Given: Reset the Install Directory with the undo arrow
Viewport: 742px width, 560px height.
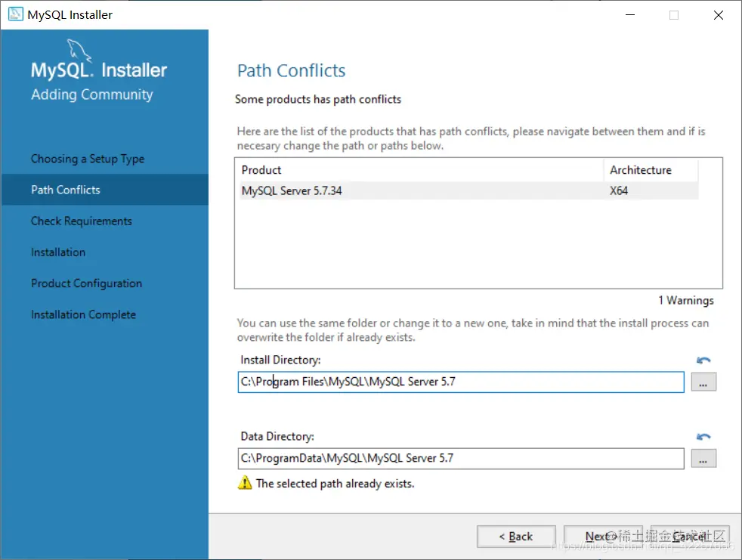Looking at the screenshot, I should tap(703, 360).
